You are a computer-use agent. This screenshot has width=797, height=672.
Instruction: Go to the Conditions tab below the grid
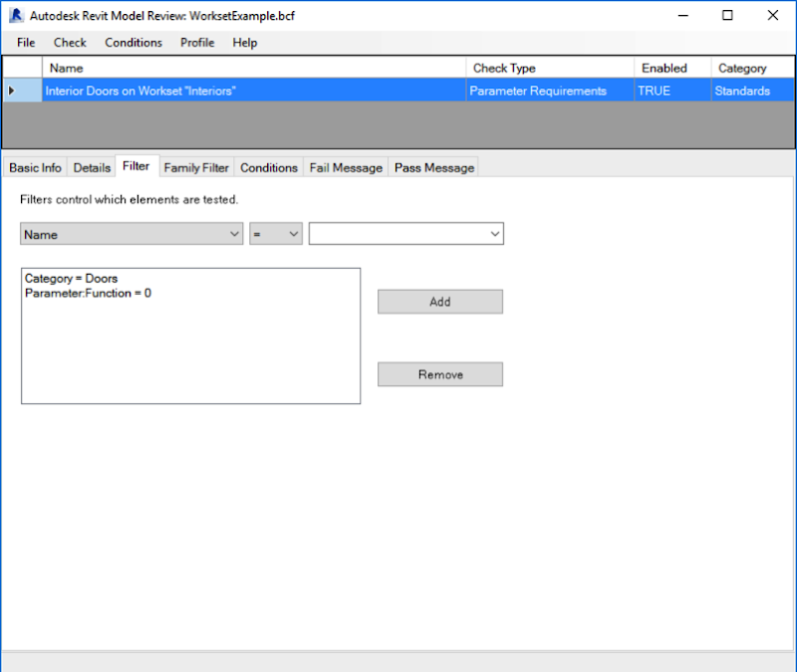click(269, 167)
